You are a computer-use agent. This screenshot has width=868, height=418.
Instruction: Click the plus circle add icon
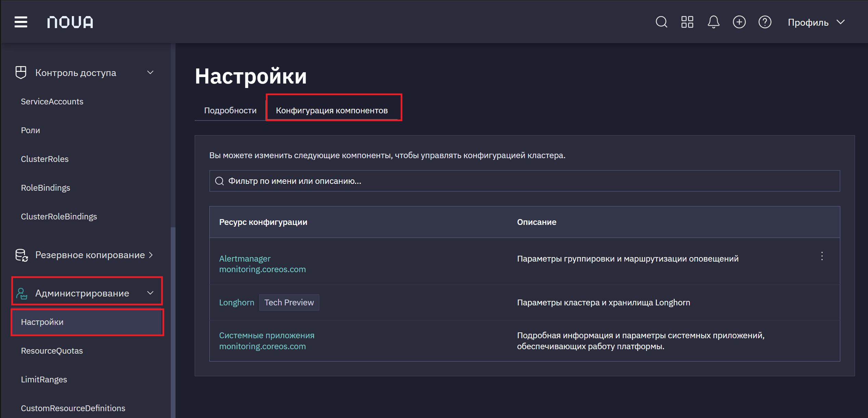tap(739, 22)
